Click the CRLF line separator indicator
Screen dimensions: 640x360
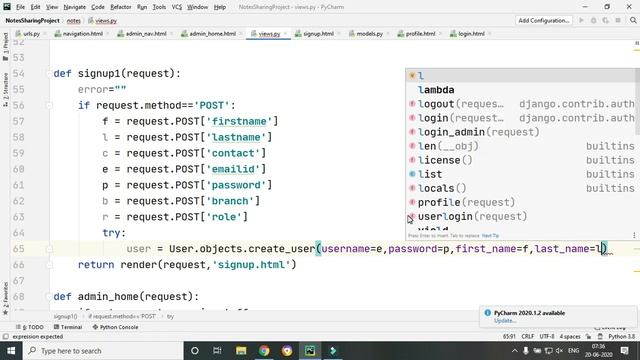point(527,337)
